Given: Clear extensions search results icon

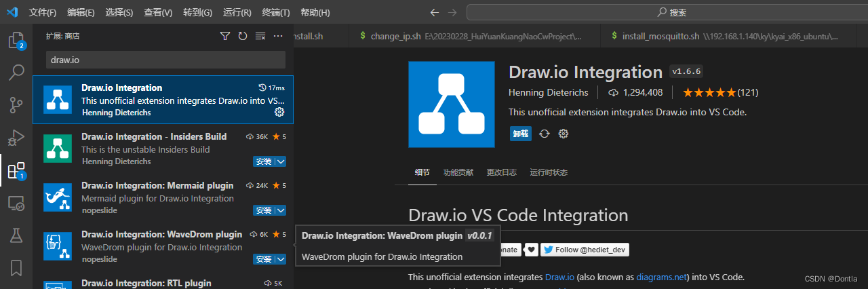Looking at the screenshot, I should [260, 36].
